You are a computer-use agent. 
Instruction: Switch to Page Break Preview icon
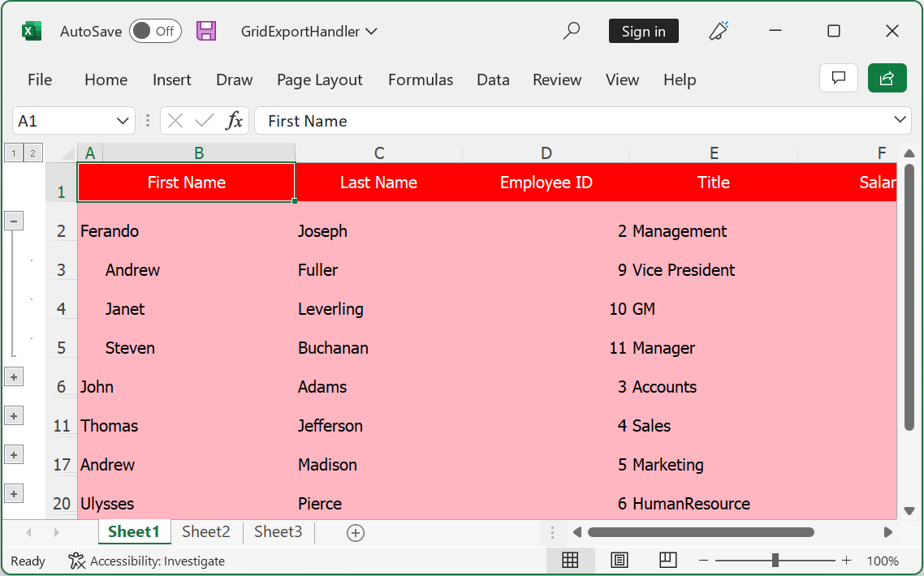click(x=667, y=560)
